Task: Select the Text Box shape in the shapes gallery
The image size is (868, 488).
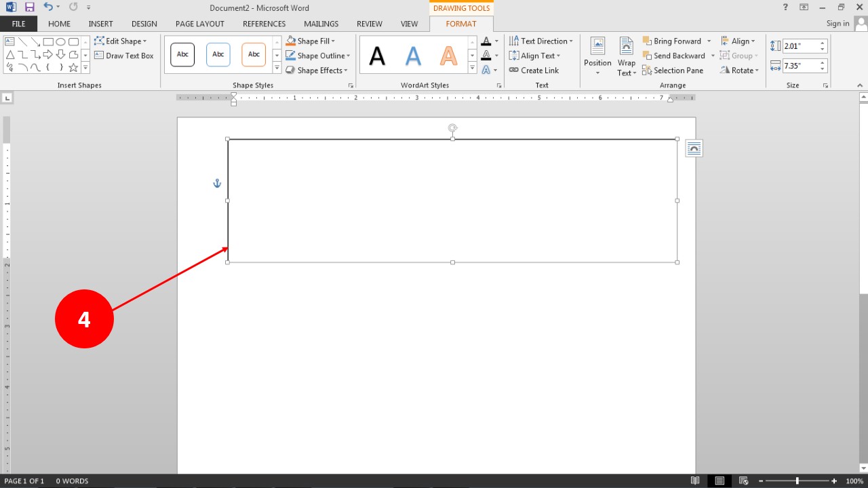Action: [x=10, y=42]
